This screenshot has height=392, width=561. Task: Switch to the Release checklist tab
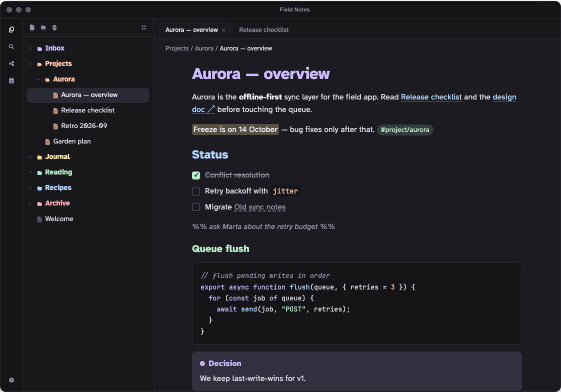point(263,30)
